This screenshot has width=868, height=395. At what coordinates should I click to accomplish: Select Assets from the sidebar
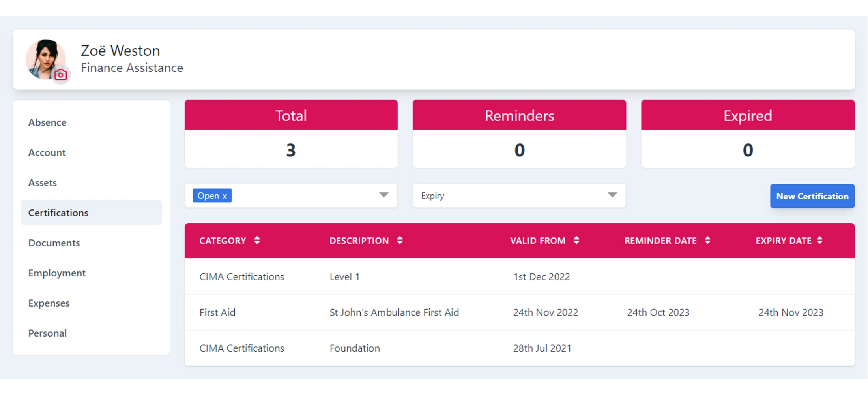43,183
